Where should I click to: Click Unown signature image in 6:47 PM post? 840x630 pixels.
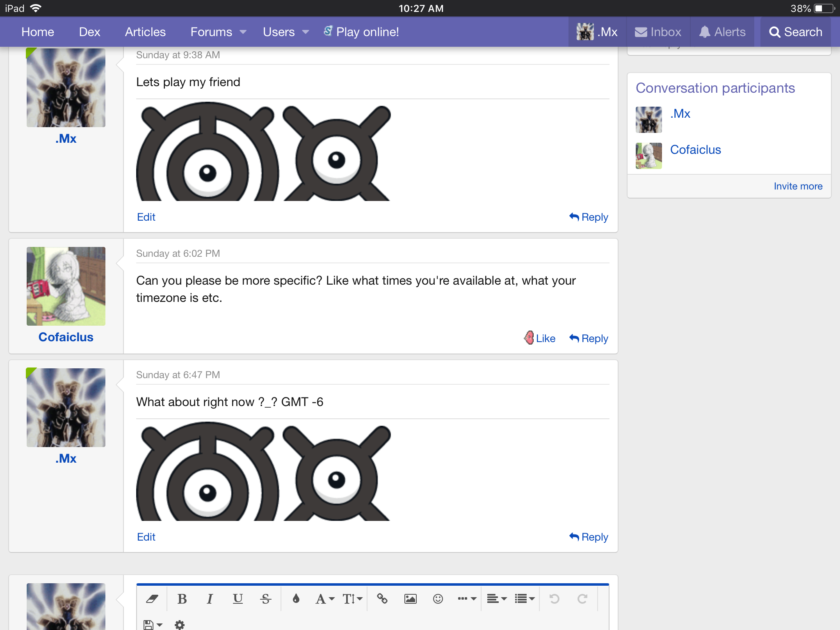[263, 471]
